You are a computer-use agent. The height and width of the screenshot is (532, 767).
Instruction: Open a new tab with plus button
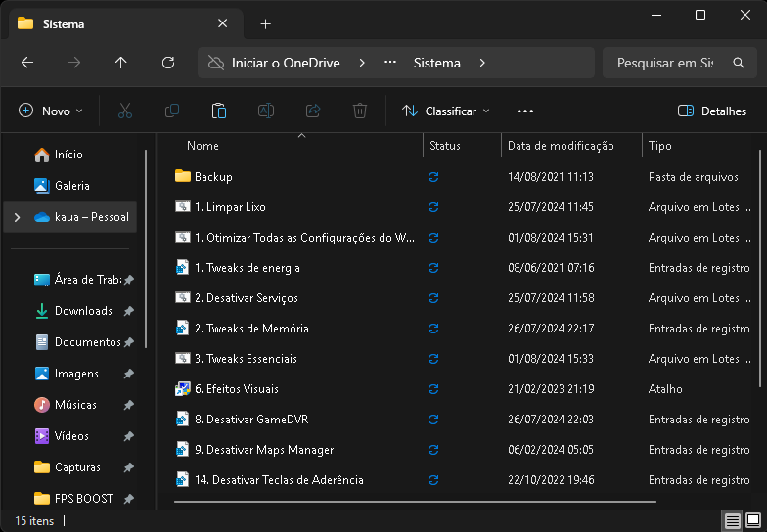click(265, 23)
